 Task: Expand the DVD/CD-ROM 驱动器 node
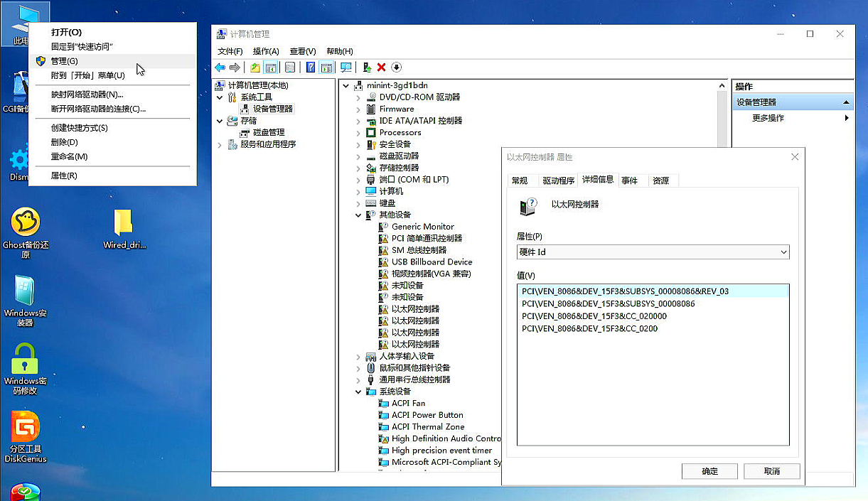358,97
